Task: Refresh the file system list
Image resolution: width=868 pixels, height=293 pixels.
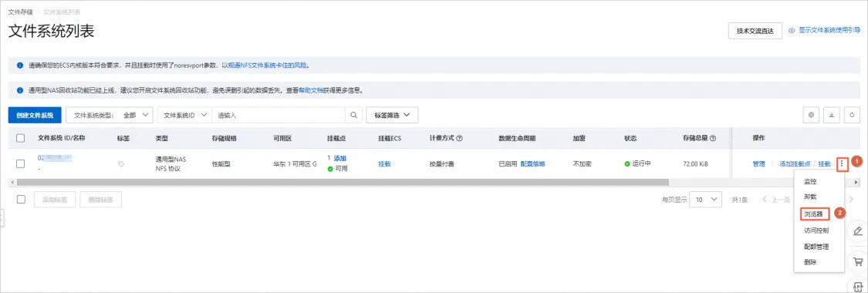Action: [851, 115]
